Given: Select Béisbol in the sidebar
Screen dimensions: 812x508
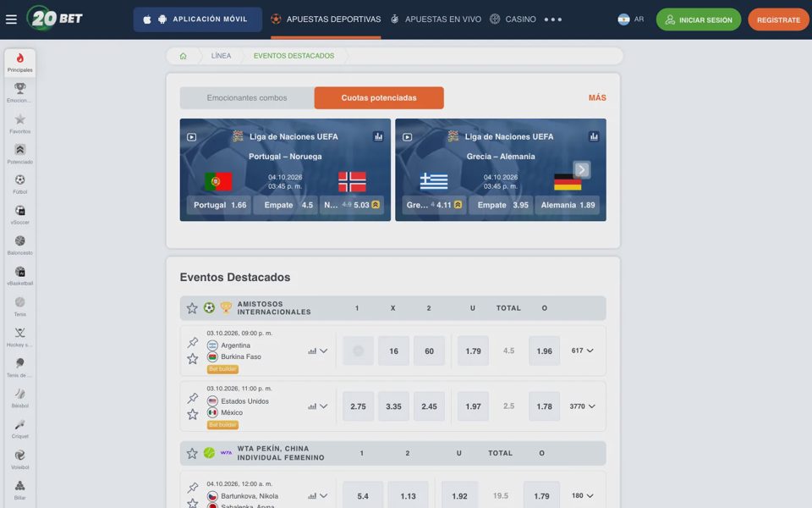Looking at the screenshot, I should click(19, 398).
